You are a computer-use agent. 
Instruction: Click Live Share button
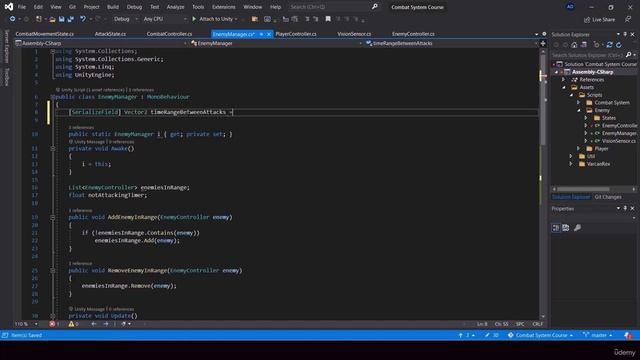(599, 19)
